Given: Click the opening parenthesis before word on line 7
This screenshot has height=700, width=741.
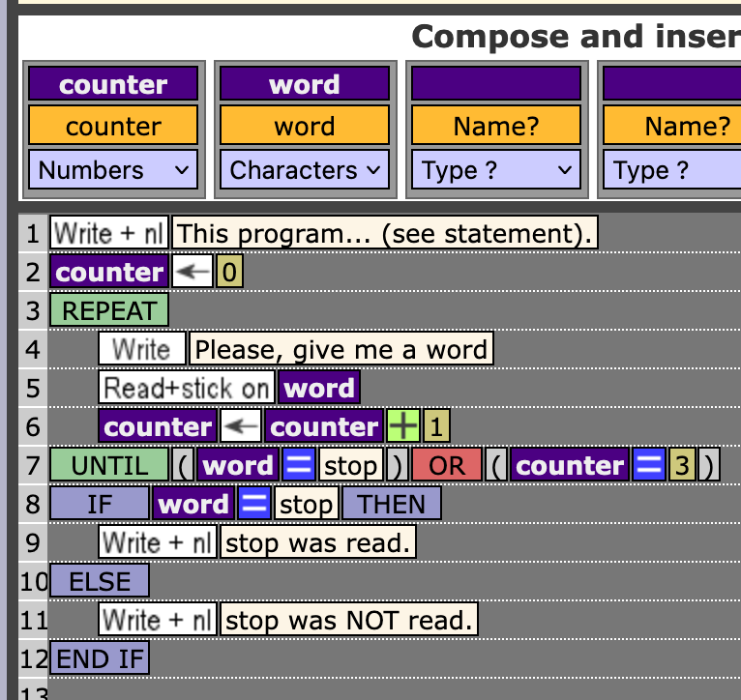Looking at the screenshot, I should click(x=184, y=466).
